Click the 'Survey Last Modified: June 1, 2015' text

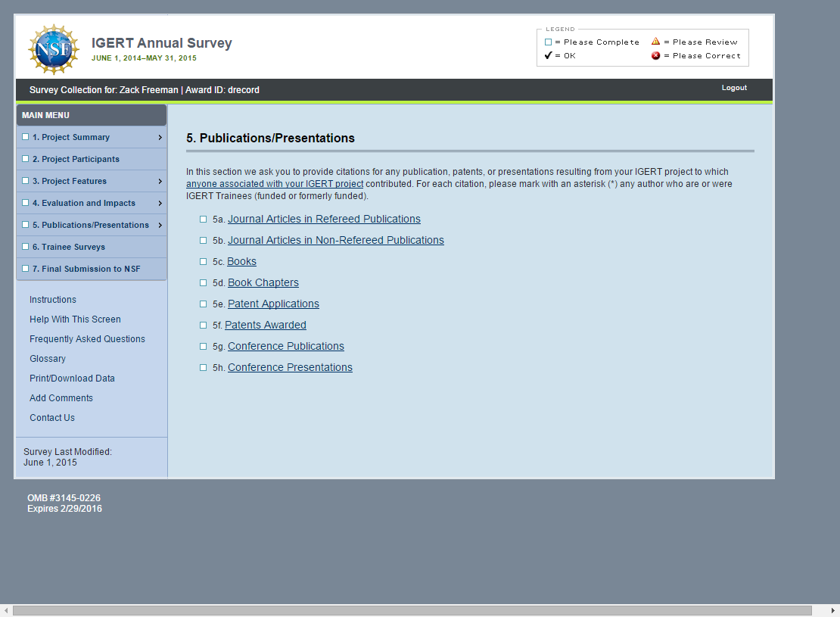click(67, 457)
